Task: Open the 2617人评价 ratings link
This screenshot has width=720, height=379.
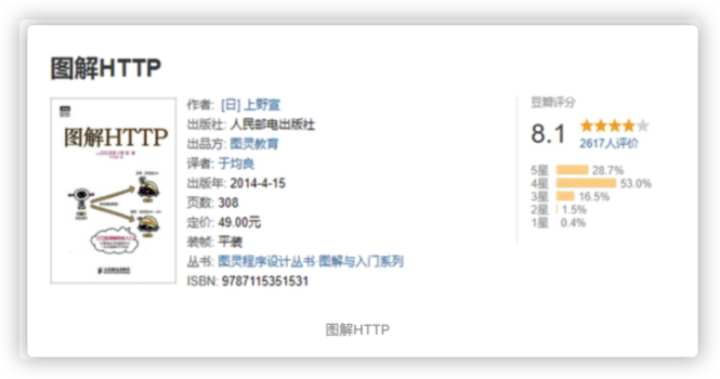Action: [609, 143]
